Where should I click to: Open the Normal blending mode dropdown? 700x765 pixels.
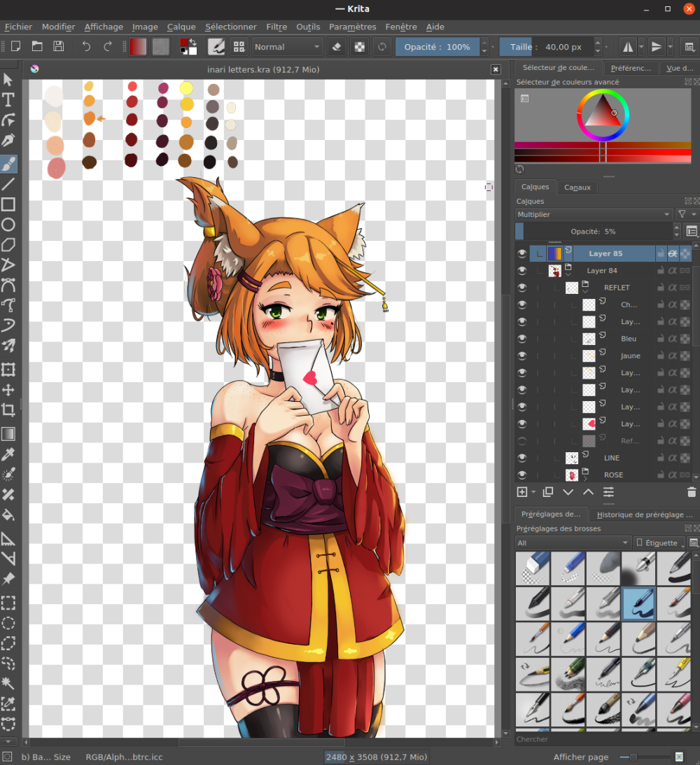point(287,47)
